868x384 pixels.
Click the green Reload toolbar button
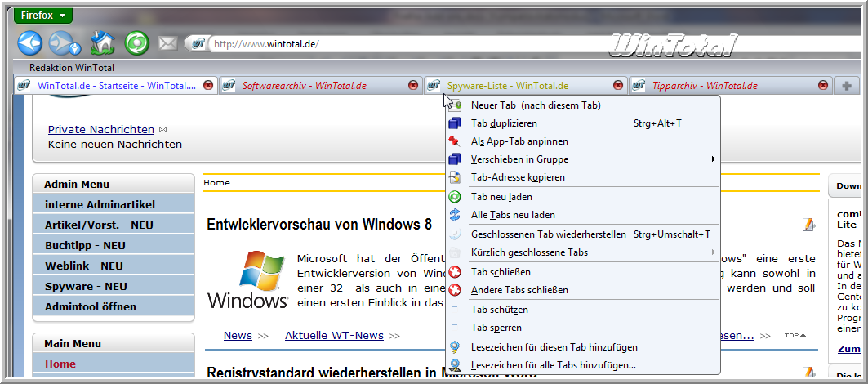pos(136,43)
